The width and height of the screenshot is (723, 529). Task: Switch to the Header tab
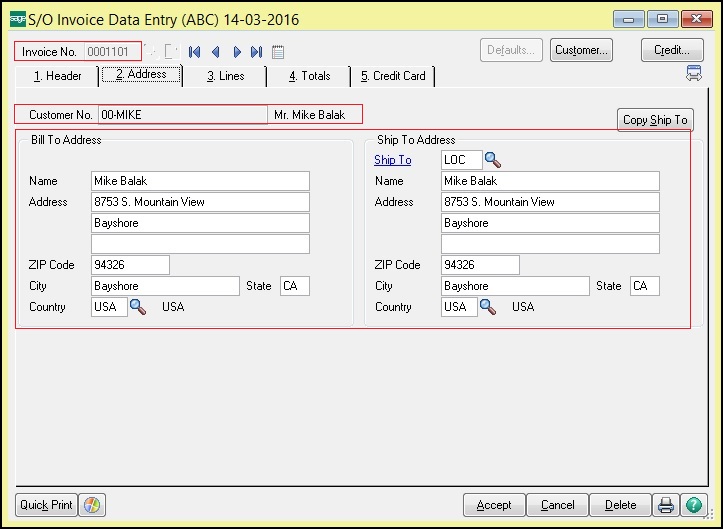pyautogui.click(x=57, y=76)
